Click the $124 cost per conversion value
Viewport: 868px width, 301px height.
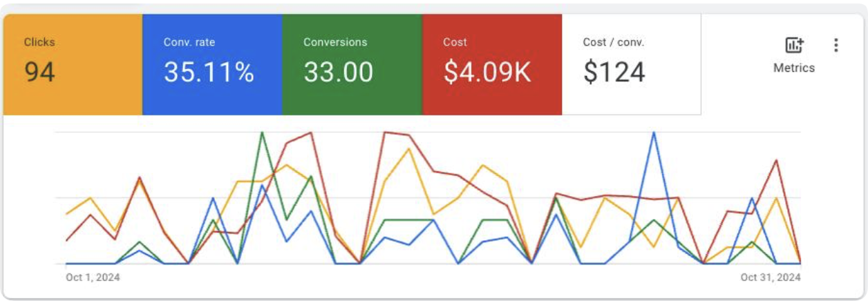(614, 72)
